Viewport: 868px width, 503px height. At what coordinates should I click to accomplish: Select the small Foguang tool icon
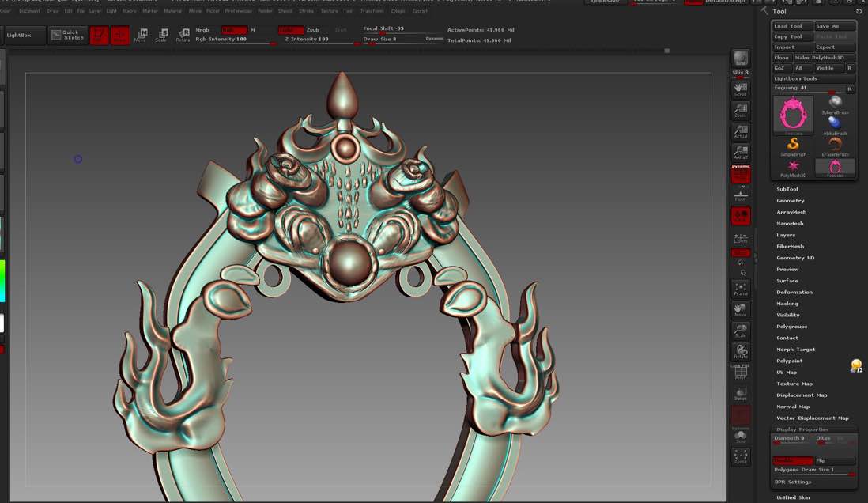836,168
